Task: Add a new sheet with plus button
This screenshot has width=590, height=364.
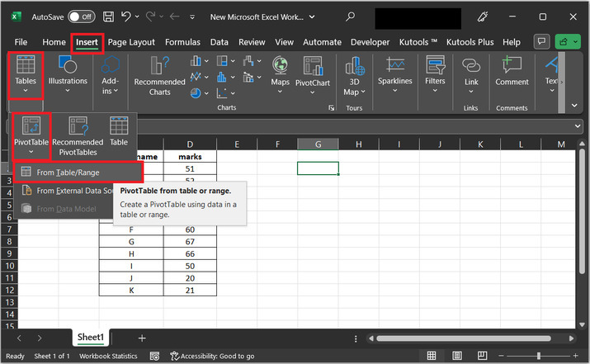Action: [x=142, y=338]
